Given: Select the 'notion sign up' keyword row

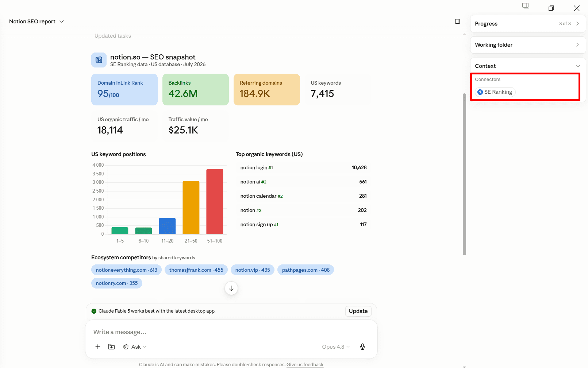Looking at the screenshot, I should coord(303,224).
